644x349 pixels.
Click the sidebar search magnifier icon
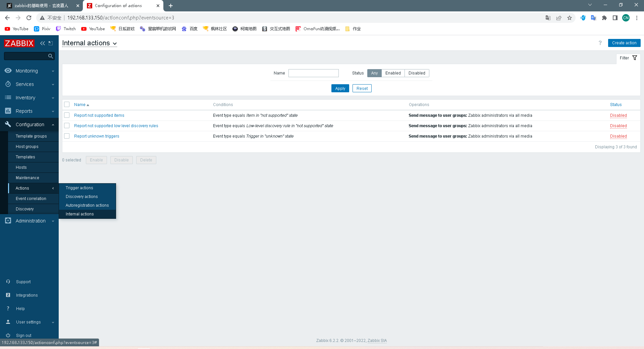(x=51, y=56)
